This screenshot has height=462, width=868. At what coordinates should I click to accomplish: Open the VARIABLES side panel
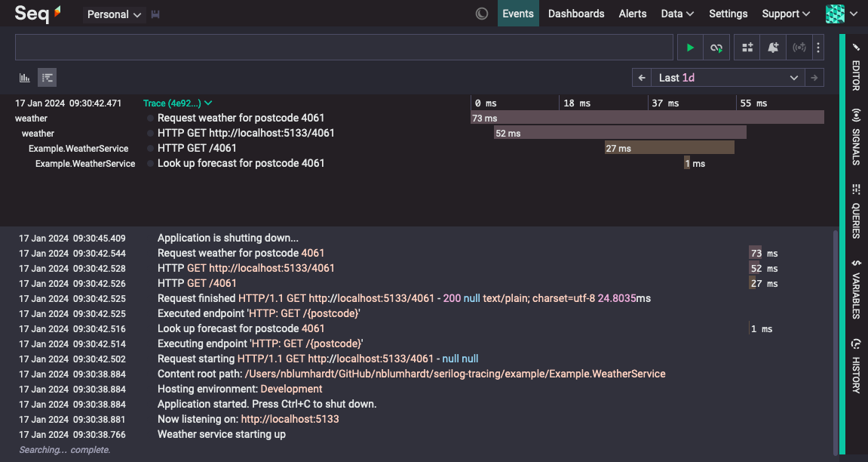856,288
